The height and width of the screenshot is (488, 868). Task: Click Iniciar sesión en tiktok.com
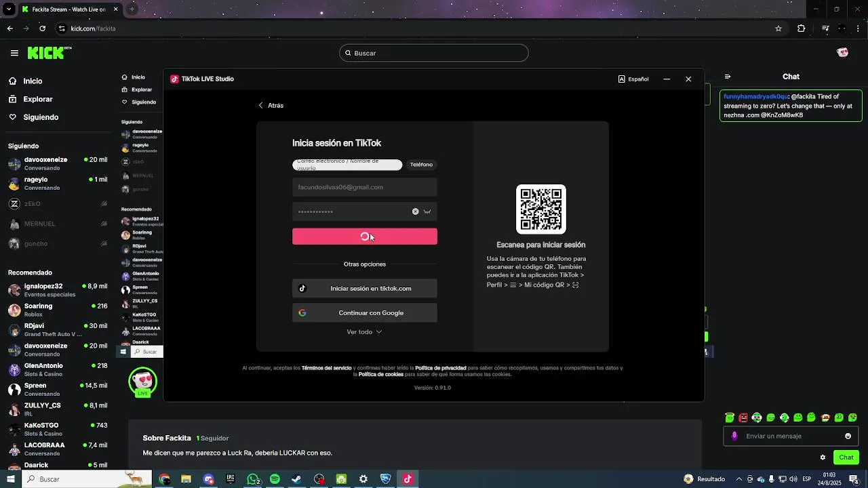pyautogui.click(x=365, y=288)
